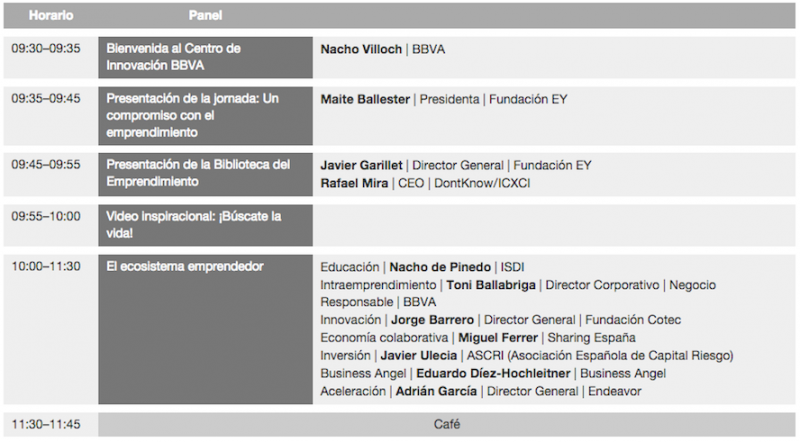The width and height of the screenshot is (800, 442).
Task: Click speaker name Javier Garillet
Action: 362,165
